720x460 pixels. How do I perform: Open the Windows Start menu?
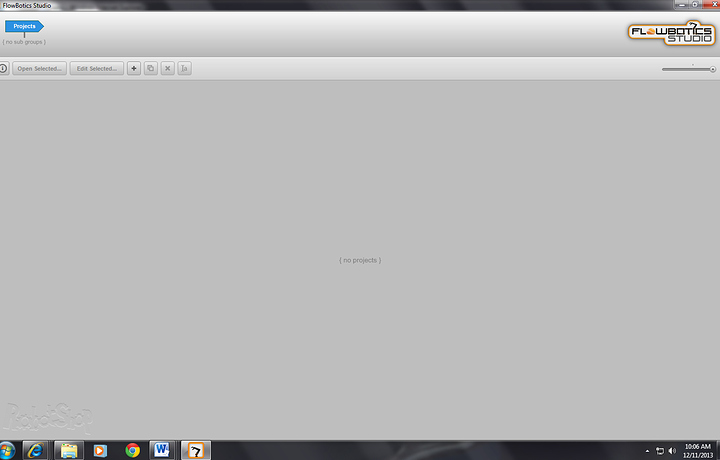6,450
